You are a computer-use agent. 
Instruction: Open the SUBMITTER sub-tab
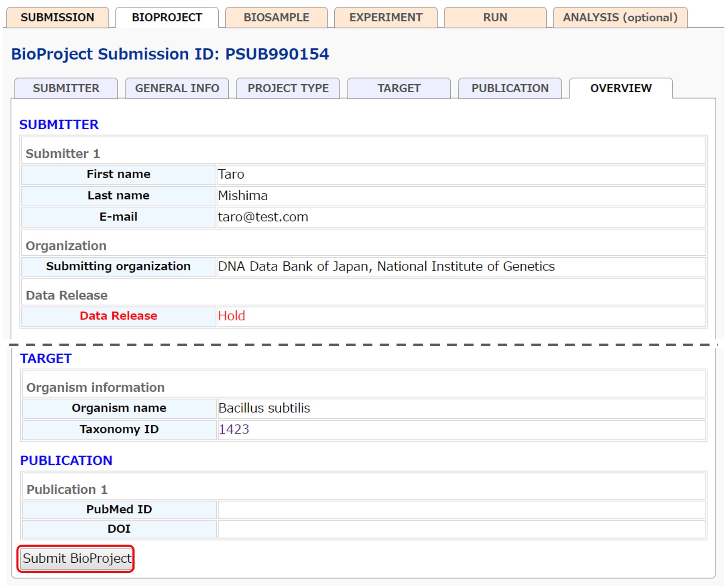coord(66,88)
